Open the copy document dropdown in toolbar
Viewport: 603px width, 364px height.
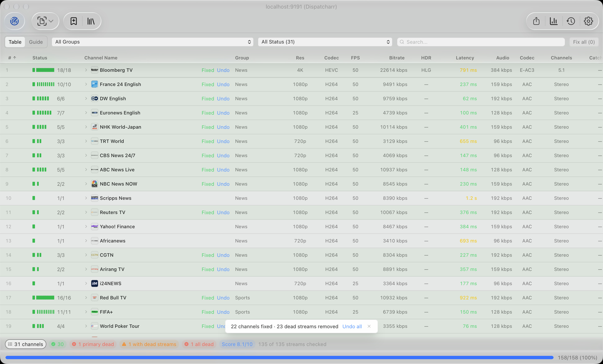click(x=45, y=21)
